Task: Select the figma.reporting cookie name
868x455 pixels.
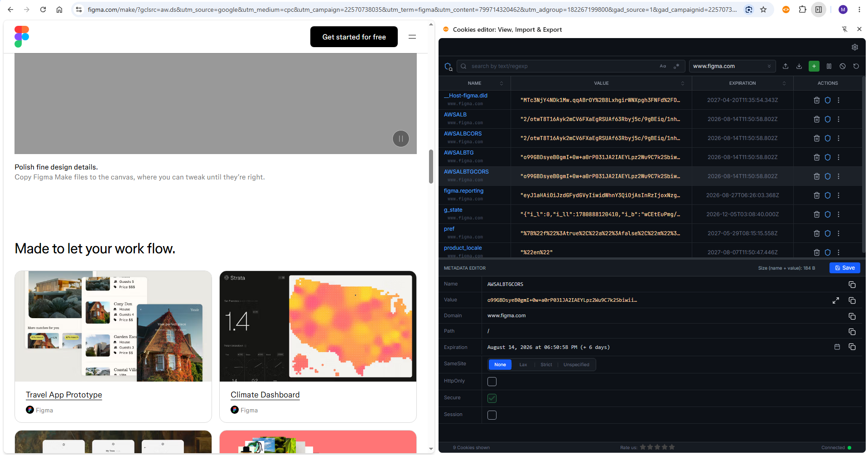Action: (x=463, y=191)
